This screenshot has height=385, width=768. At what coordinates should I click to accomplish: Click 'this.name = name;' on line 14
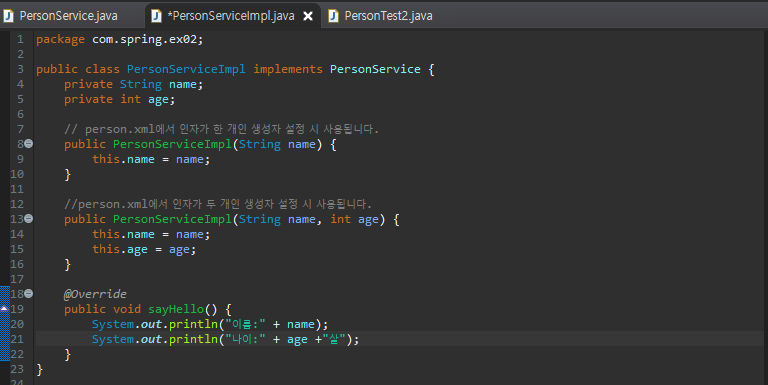pos(151,234)
